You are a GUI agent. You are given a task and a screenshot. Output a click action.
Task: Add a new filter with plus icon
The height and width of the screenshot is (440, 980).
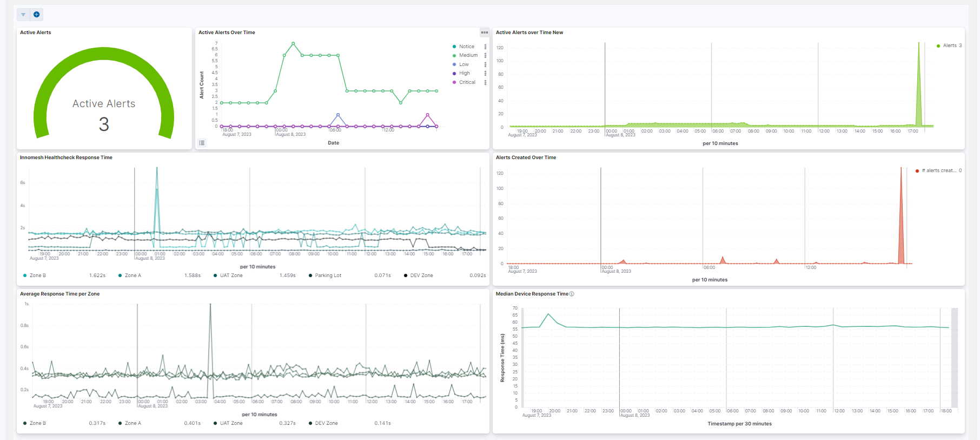pos(36,15)
